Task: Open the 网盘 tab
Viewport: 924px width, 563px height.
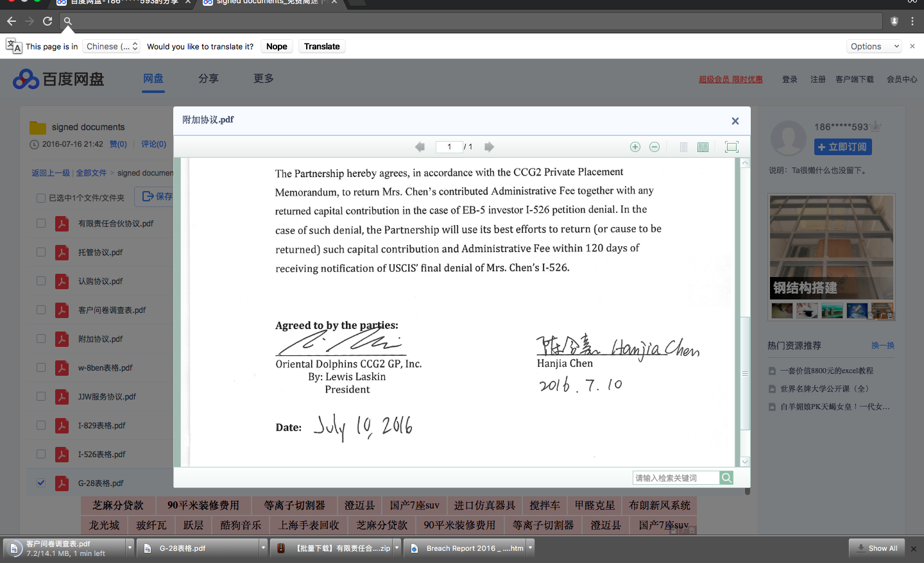Action: [153, 79]
